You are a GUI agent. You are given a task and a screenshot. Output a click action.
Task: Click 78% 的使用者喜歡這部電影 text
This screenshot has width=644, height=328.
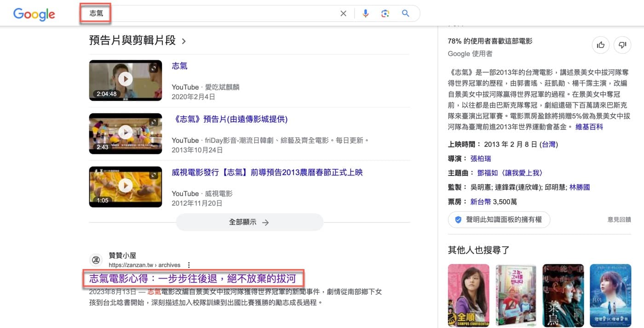coord(490,41)
